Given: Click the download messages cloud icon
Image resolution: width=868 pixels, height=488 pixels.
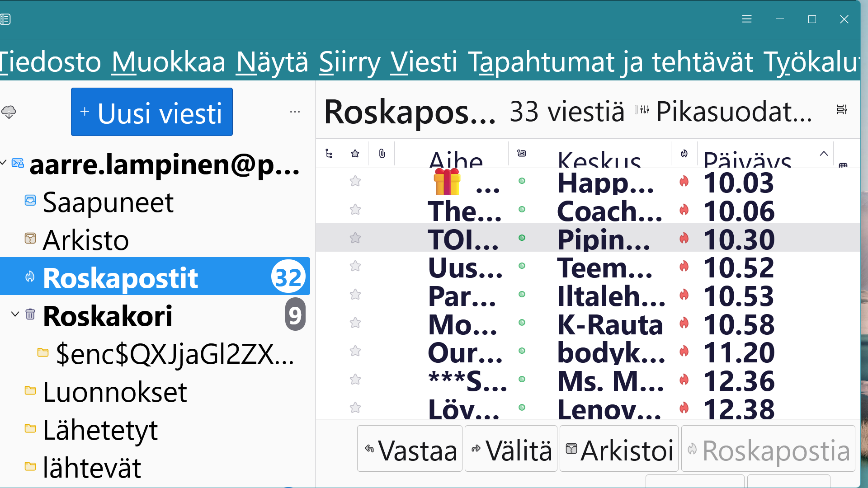Looking at the screenshot, I should [9, 112].
